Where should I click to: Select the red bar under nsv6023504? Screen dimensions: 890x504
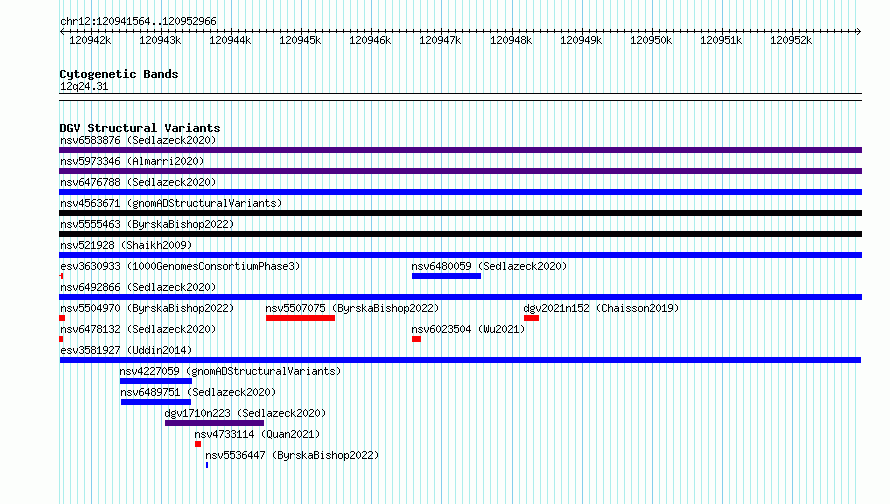click(417, 339)
